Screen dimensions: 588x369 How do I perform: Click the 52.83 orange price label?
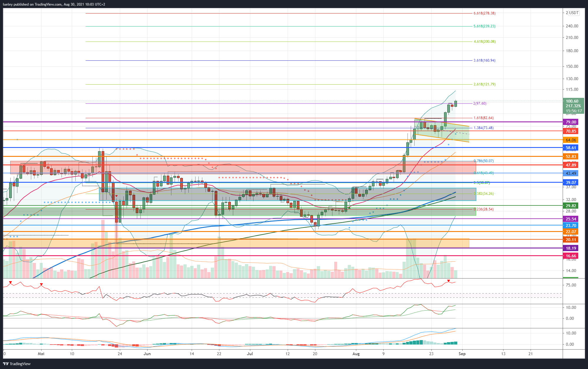[x=571, y=157]
